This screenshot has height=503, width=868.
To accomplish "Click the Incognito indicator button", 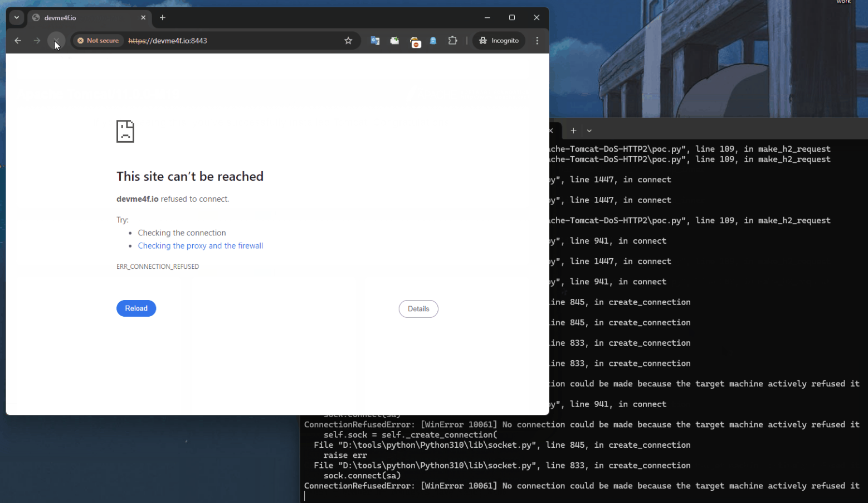I will 499,41.
